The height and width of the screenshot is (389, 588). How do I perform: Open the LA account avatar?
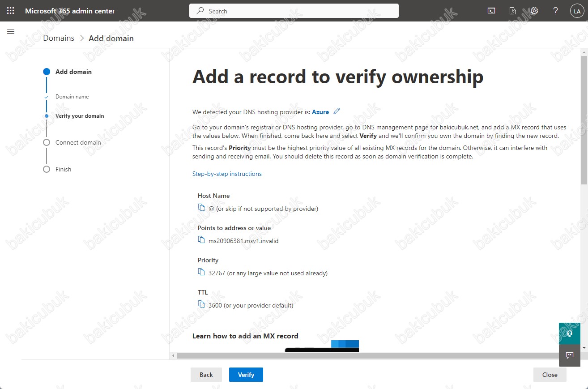click(x=576, y=11)
